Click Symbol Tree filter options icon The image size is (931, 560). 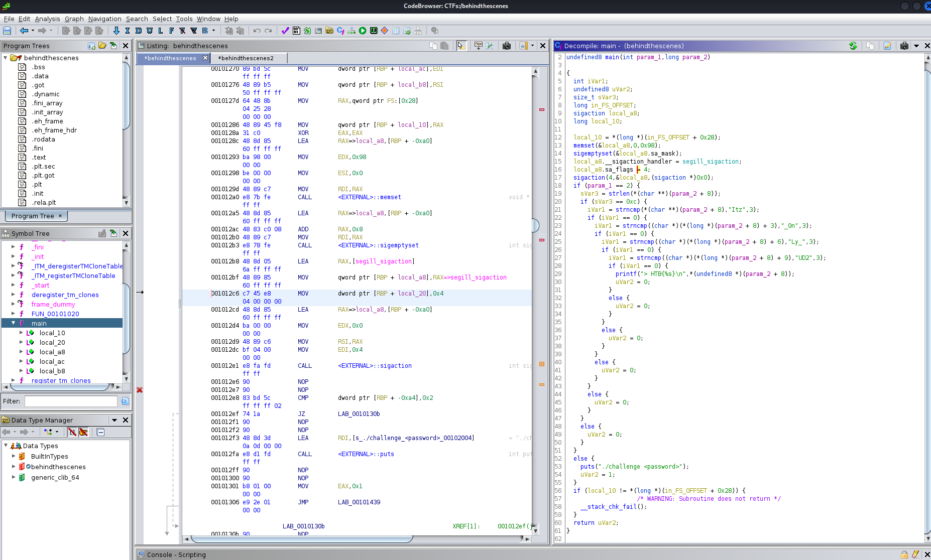click(x=125, y=401)
